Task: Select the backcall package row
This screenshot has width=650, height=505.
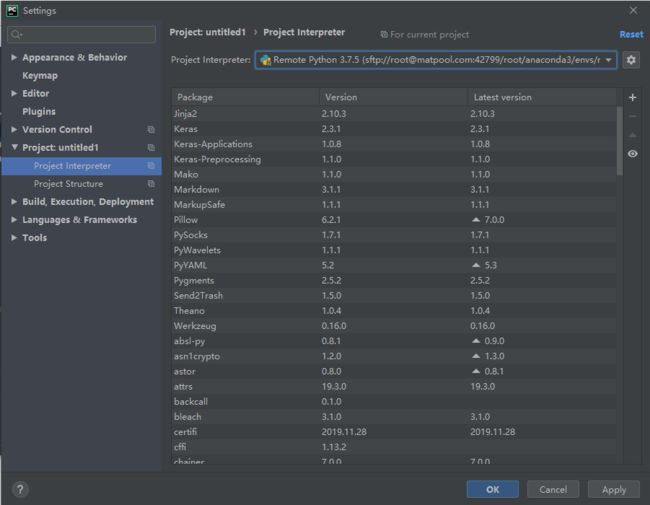Action: tap(394, 401)
